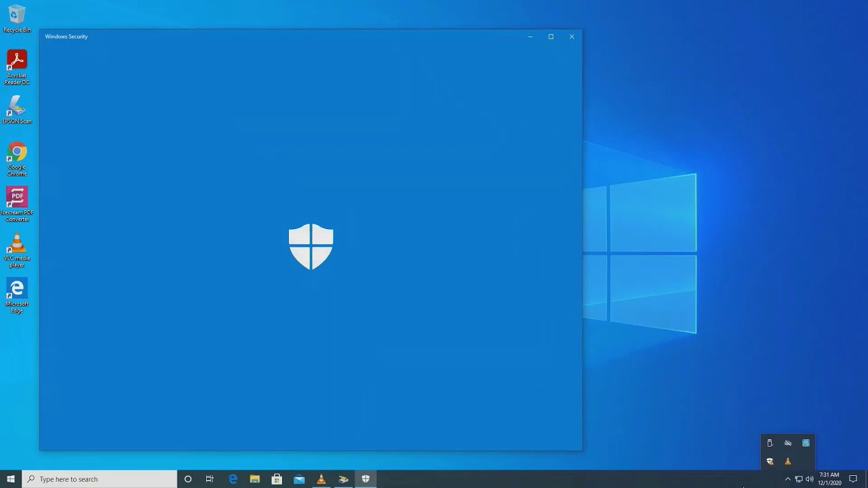The height and width of the screenshot is (488, 868).
Task: Click the Windows Security title text
Action: pos(66,37)
